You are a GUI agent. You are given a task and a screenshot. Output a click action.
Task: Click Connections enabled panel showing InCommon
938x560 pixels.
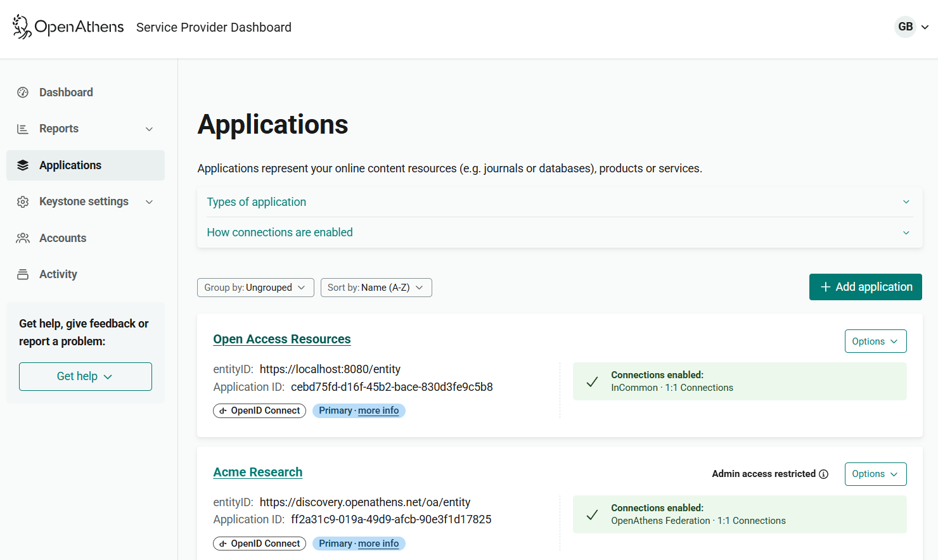pyautogui.click(x=740, y=381)
